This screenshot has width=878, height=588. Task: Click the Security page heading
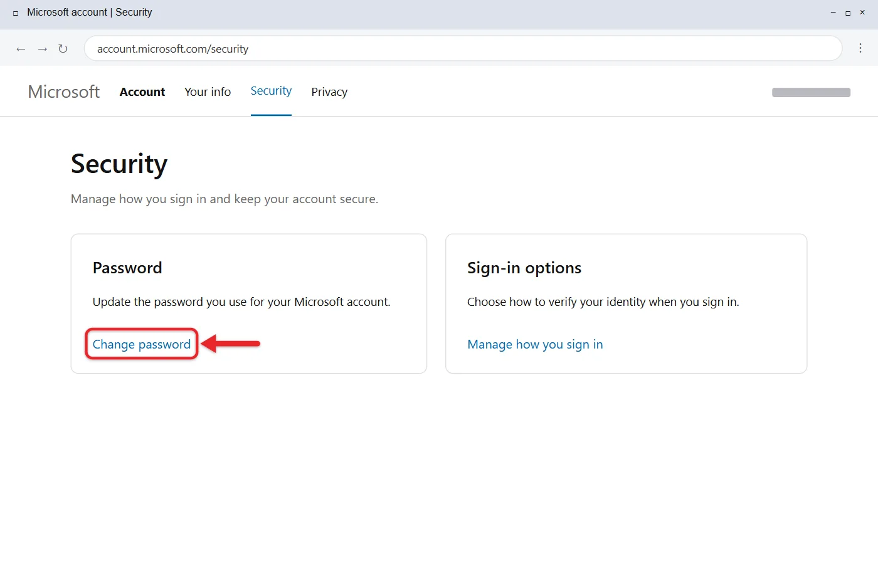119,164
